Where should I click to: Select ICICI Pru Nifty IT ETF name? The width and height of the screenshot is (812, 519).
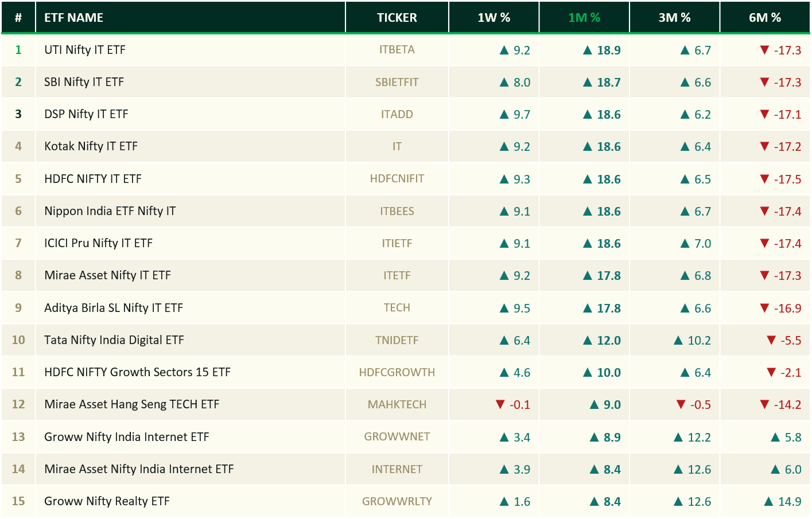[x=99, y=243]
